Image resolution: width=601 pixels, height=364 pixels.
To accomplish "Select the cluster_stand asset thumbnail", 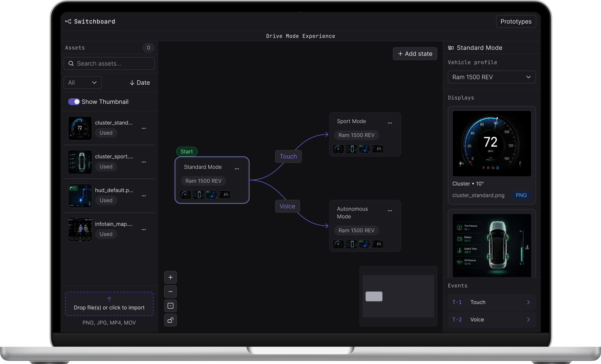I will (x=80, y=128).
